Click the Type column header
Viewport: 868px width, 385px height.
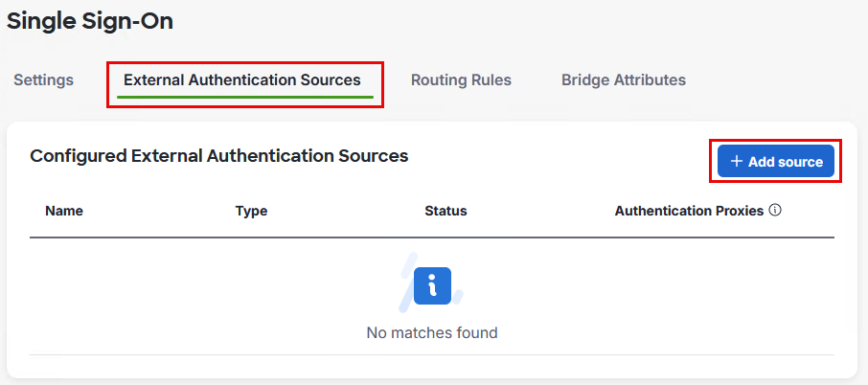pos(251,211)
